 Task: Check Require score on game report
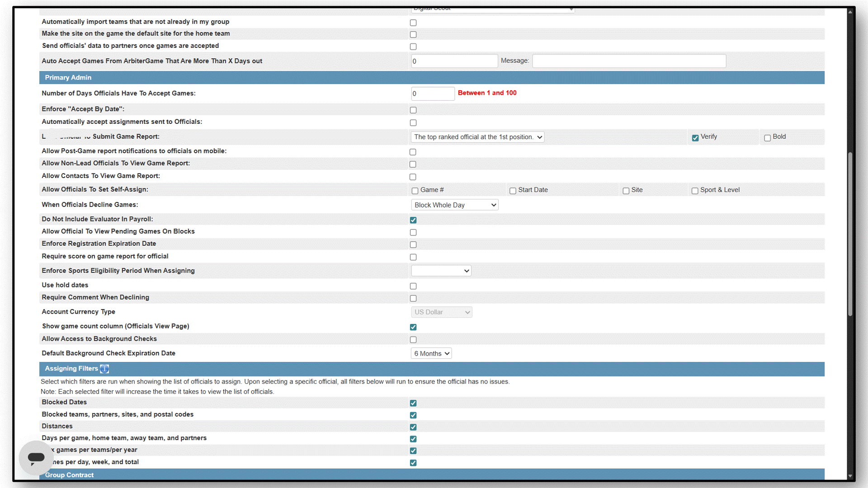pyautogui.click(x=413, y=257)
